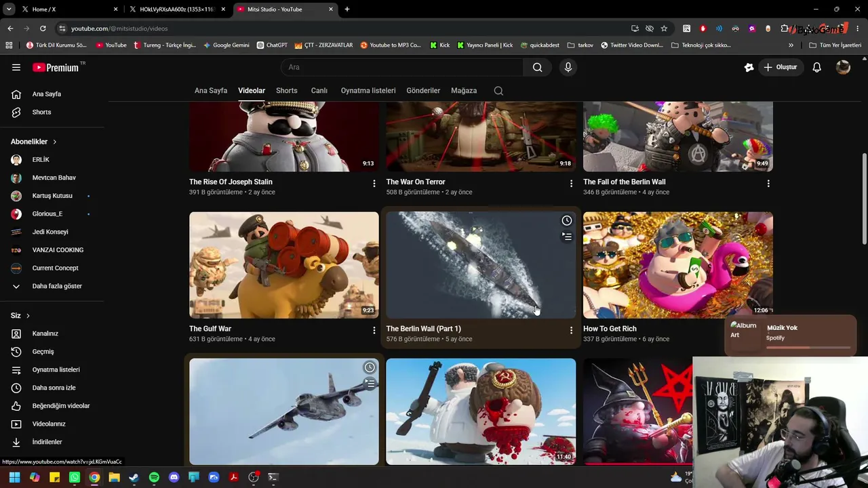Reload the page in Chrome
868x488 pixels.
pos(43,28)
